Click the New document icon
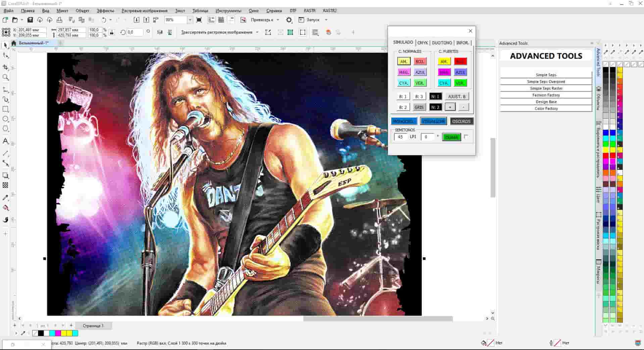The image size is (644, 350). 5,20
